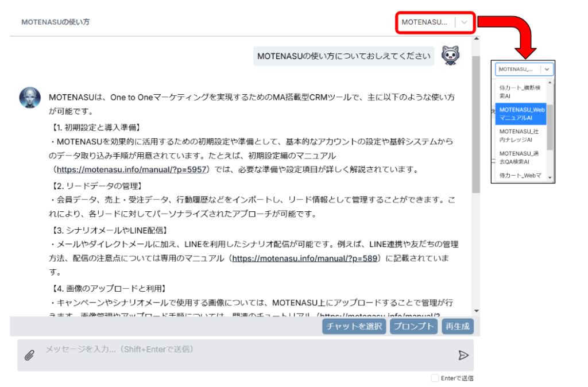The height and width of the screenshot is (387, 588).
Task: Click the chat scrollbar up arrow
Action: click(476, 38)
